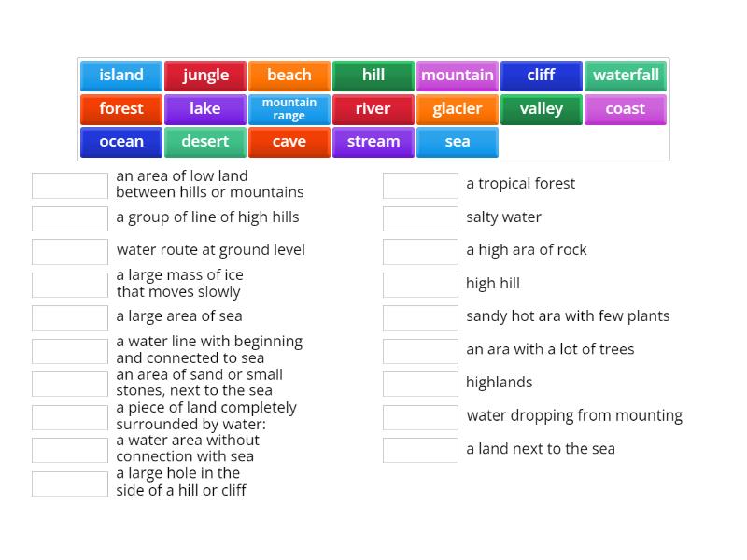Viewport: 747px width, 560px height.
Task: Select the 'mountain range' tile
Action: pos(289,109)
